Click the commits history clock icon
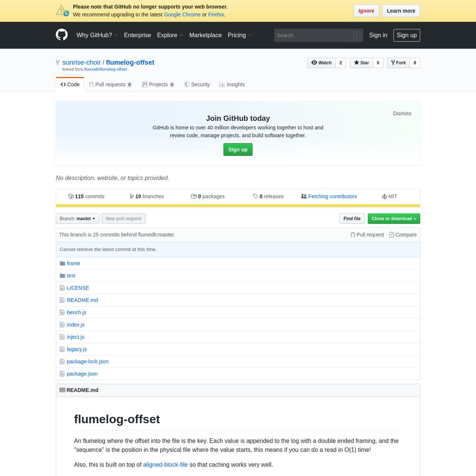The width and height of the screenshot is (476, 476). [71, 197]
